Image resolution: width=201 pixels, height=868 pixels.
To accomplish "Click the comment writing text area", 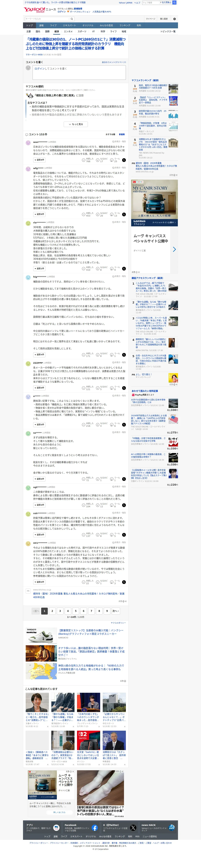I will point(79,72).
